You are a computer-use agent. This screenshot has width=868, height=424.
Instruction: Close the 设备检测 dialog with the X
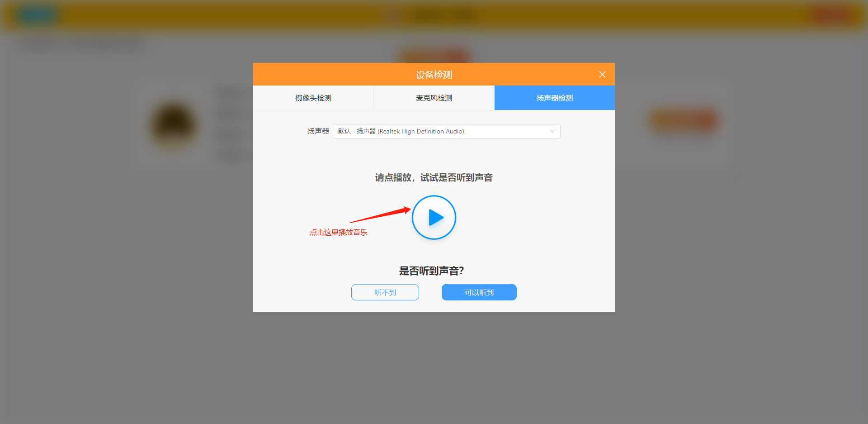(602, 74)
